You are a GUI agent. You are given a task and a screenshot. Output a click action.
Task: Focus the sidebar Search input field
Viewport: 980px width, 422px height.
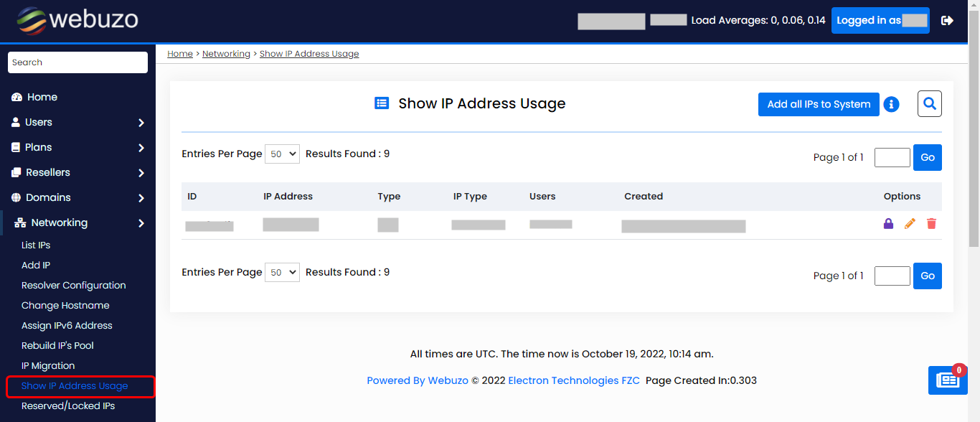(77, 62)
